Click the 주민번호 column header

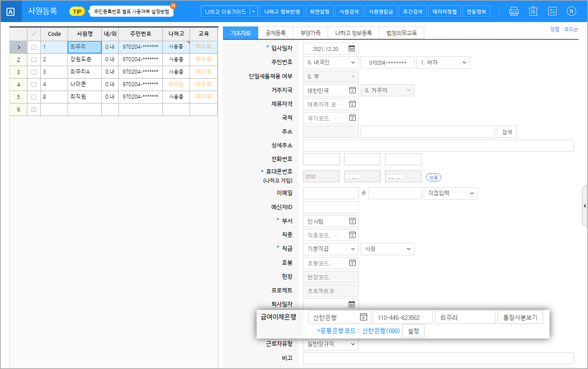tap(141, 34)
